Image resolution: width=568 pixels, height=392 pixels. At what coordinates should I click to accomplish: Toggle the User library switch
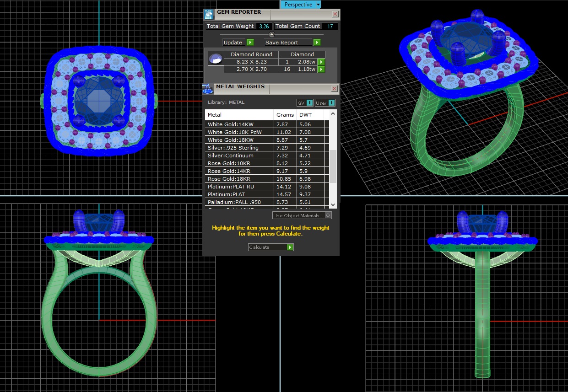coord(325,103)
